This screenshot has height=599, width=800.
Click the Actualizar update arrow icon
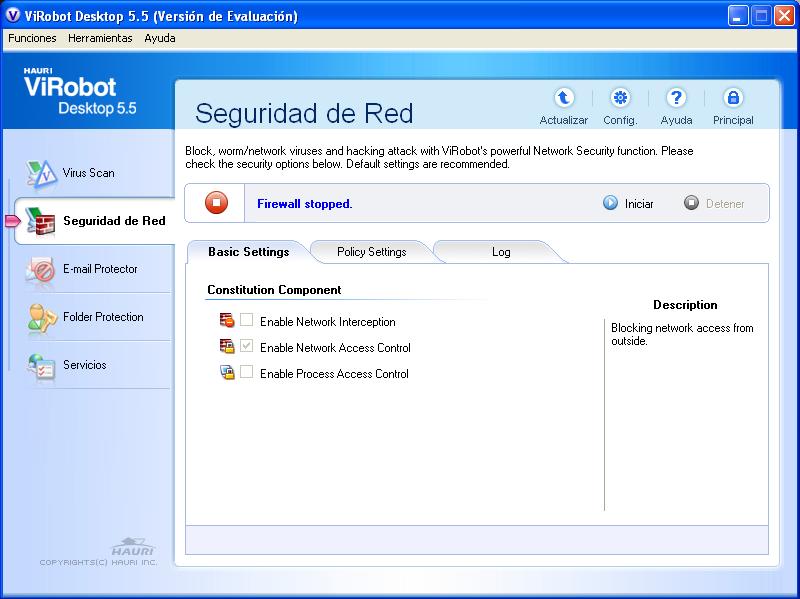(564, 97)
